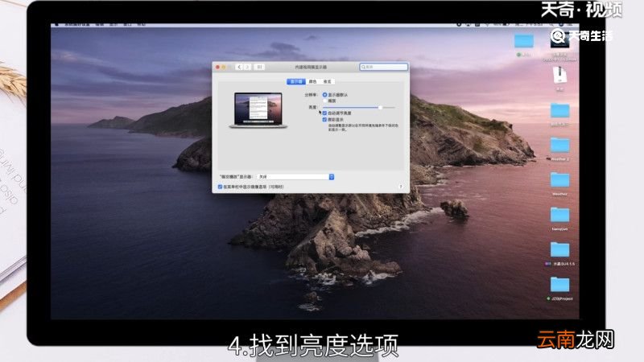Toggle the 自动调节亮度 checkbox
Image resolution: width=644 pixels, height=362 pixels.
324,113
